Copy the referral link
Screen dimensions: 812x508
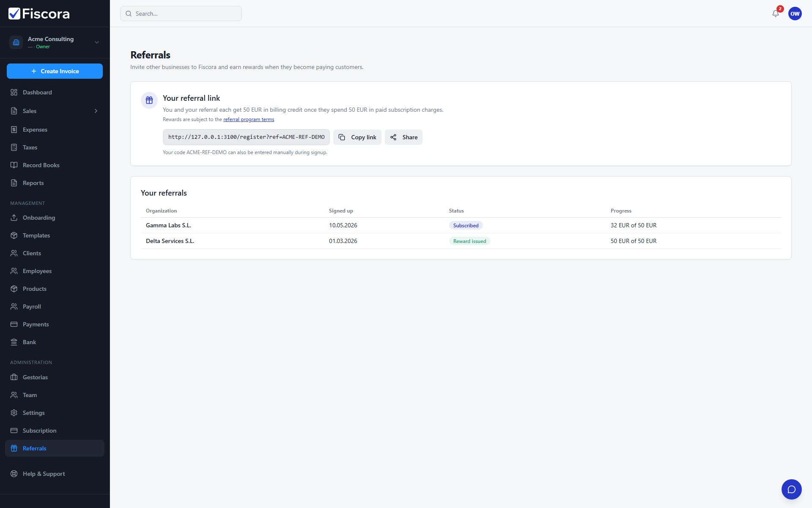357,137
